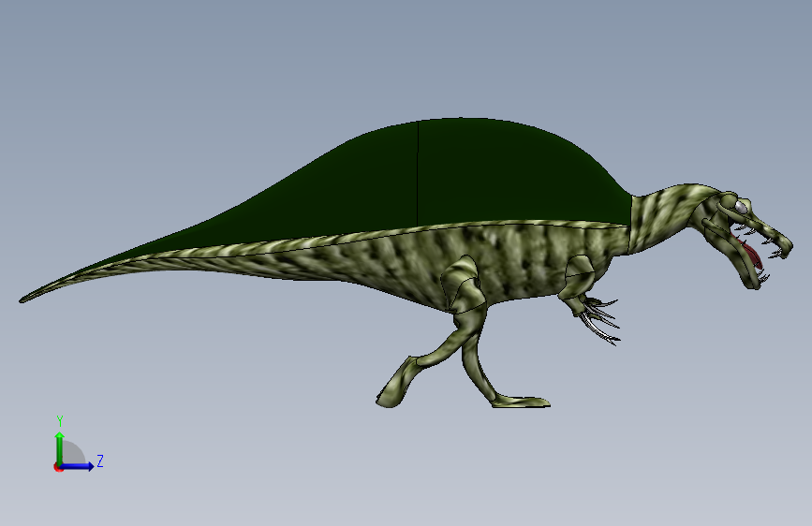Select the dinosaur's forward foot on the ground
This screenshot has height=526, width=812.
(521, 402)
